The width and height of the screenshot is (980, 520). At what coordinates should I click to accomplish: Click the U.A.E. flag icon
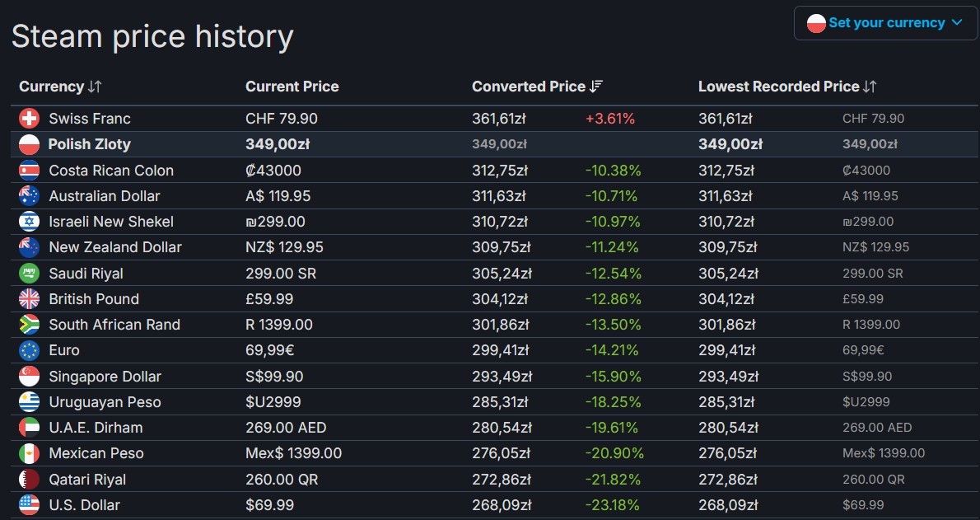click(30, 428)
